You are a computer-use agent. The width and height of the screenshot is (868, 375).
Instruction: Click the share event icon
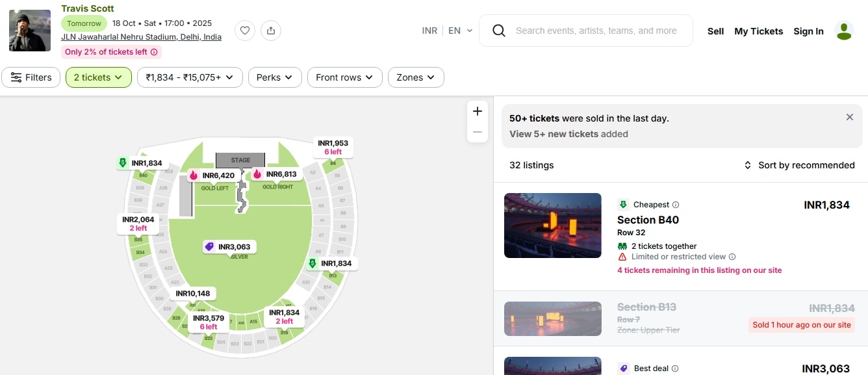tap(271, 31)
